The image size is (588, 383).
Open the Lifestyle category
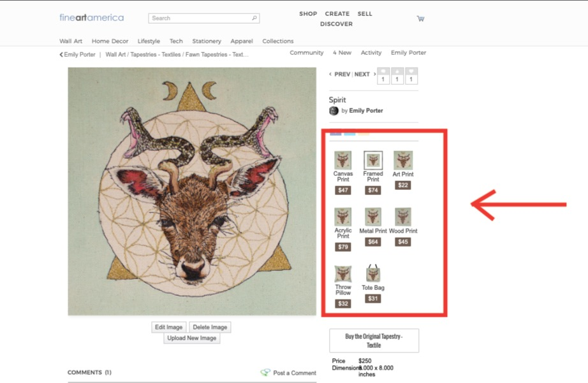click(x=149, y=41)
